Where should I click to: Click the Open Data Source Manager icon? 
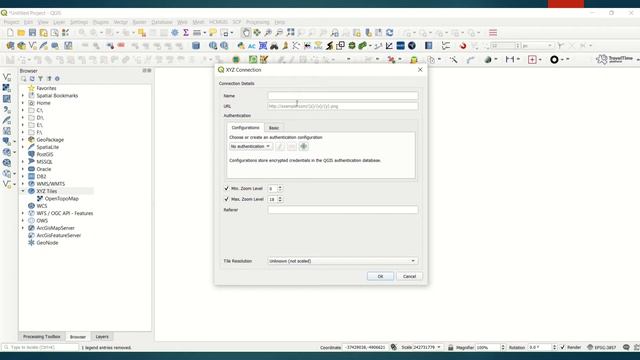10,46
